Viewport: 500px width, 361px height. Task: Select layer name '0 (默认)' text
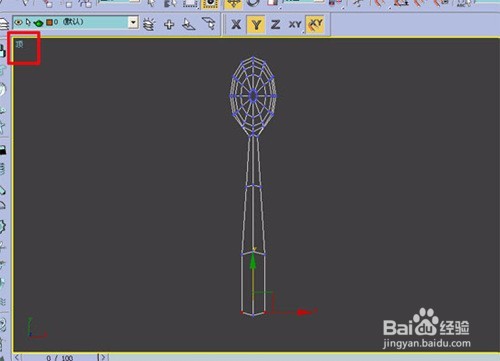coord(68,22)
